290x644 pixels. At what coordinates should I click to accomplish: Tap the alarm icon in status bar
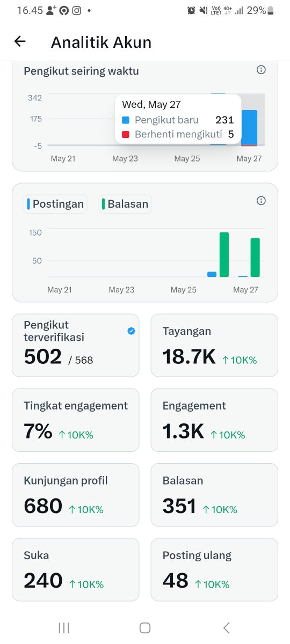192,10
